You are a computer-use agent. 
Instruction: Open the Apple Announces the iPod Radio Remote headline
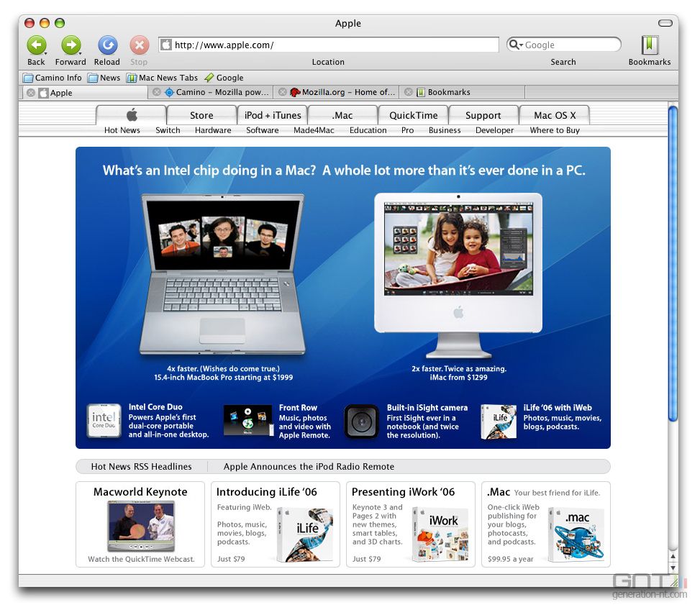click(309, 466)
